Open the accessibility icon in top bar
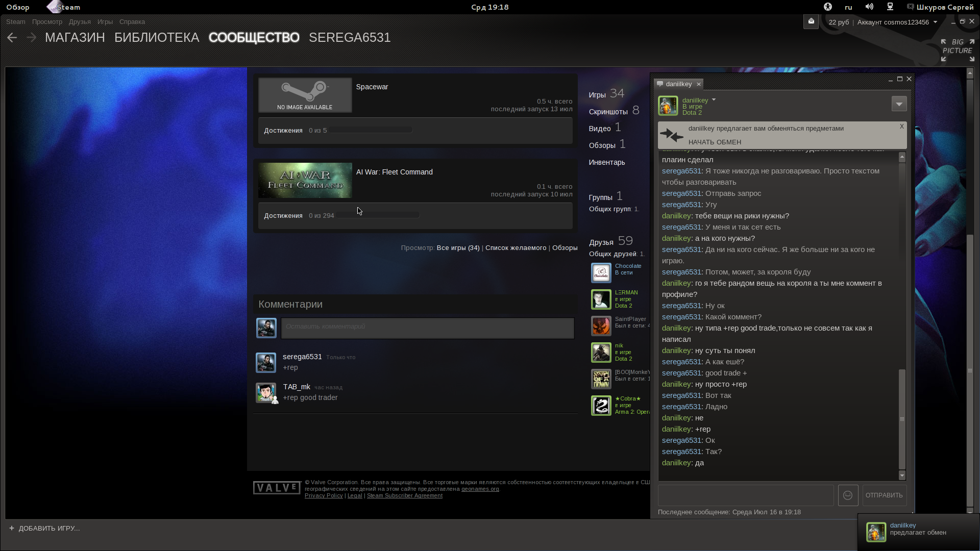 pyautogui.click(x=828, y=7)
